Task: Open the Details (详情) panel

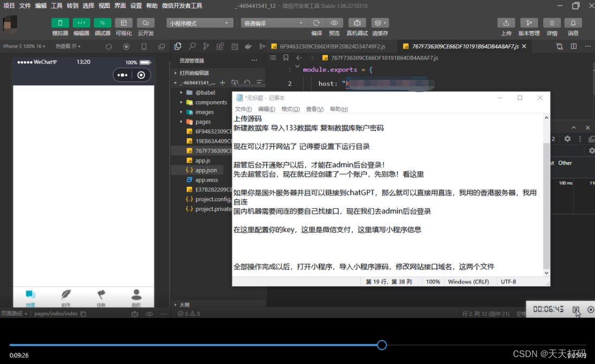Action: (x=552, y=22)
